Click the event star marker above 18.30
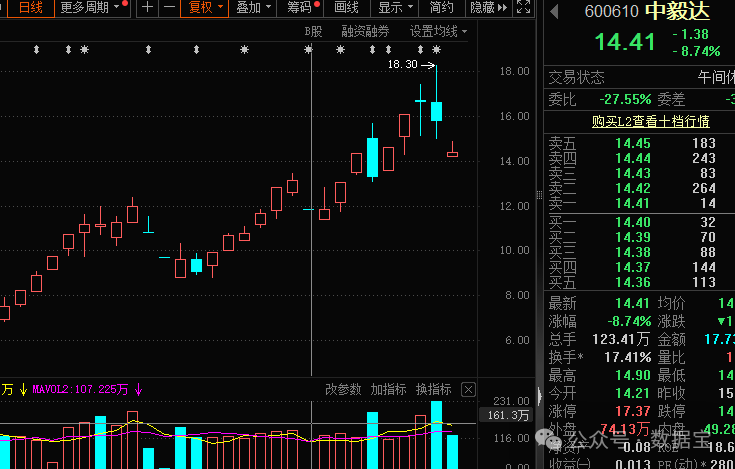Image resolution: width=735 pixels, height=469 pixels. click(436, 50)
